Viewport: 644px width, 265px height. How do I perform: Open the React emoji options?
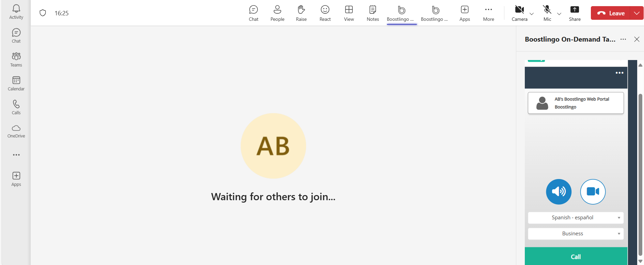click(x=325, y=13)
